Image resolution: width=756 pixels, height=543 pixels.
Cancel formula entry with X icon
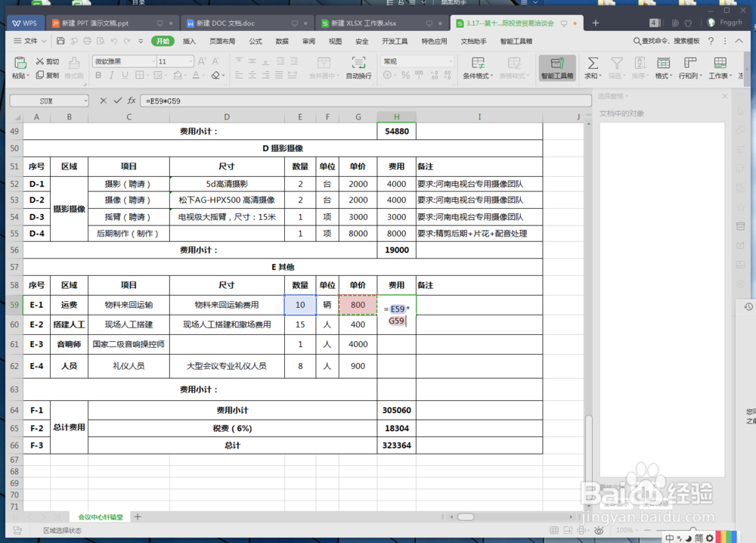[x=103, y=101]
